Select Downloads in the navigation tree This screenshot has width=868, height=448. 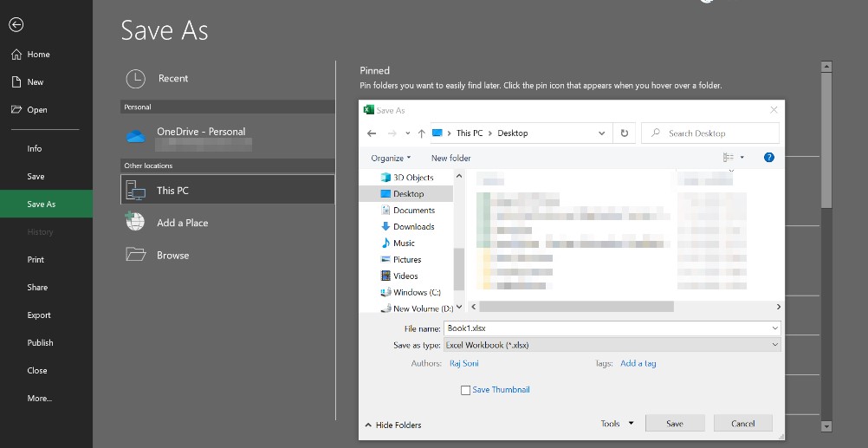[413, 227]
